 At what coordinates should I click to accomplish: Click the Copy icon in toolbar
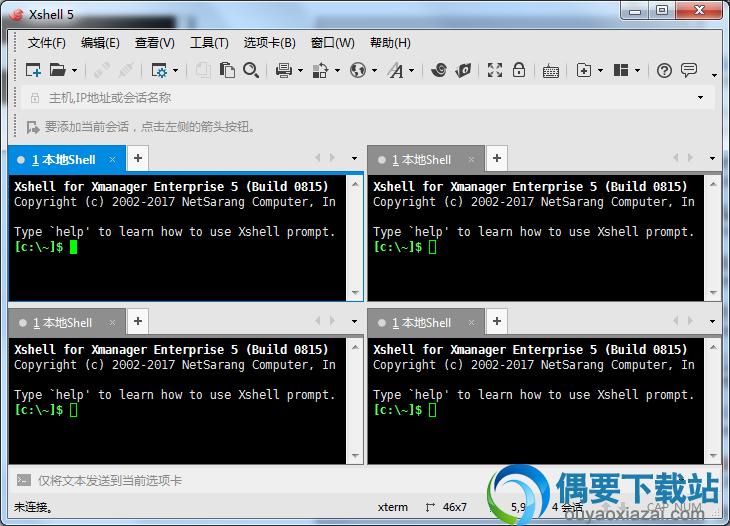[203, 70]
